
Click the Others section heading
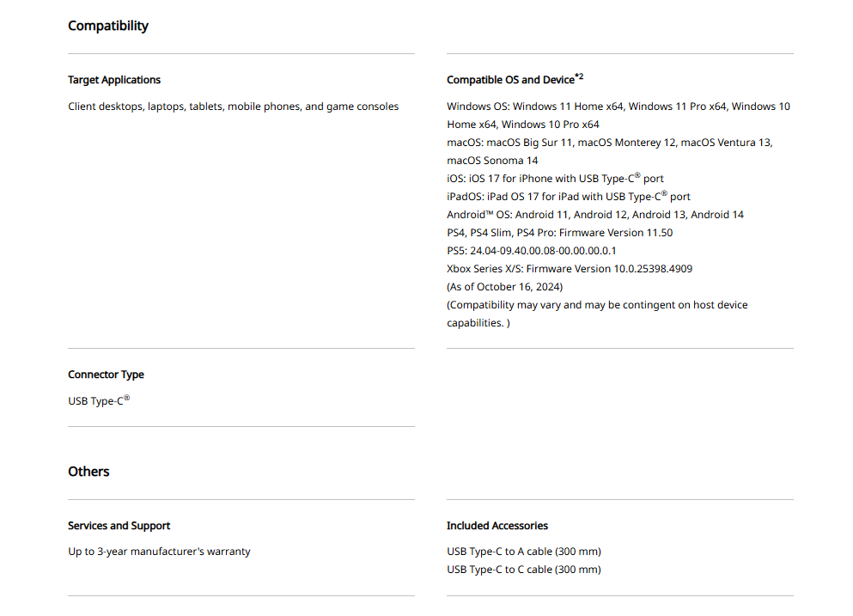coord(88,472)
